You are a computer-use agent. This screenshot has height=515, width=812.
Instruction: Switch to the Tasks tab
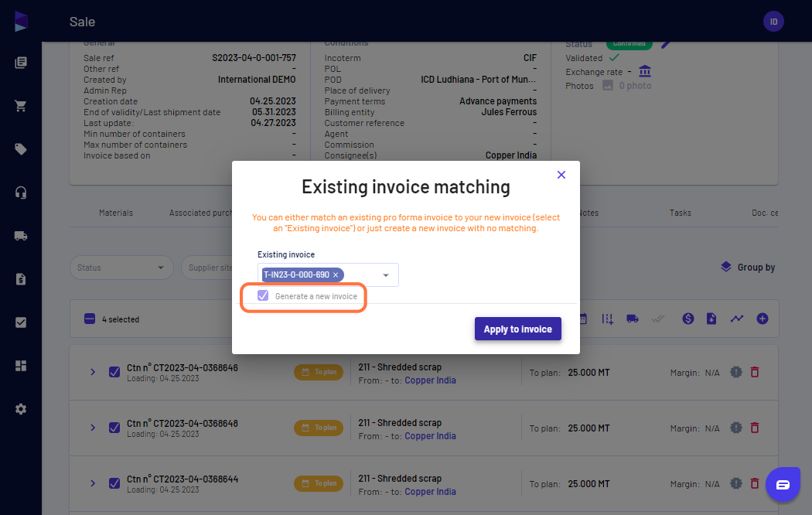tap(680, 213)
